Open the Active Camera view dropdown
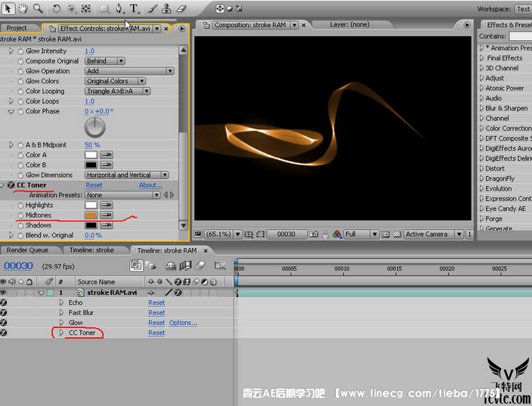Image resolution: width=532 pixels, height=406 pixels. (x=433, y=234)
